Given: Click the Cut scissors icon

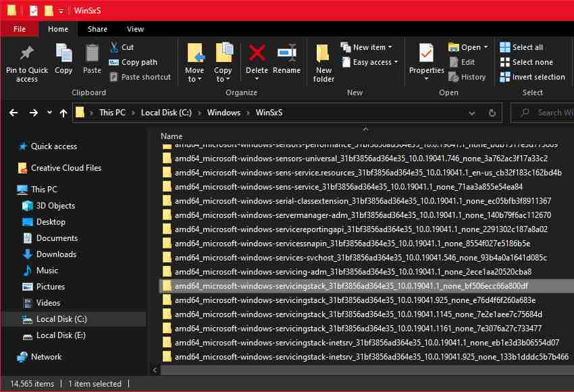Looking at the screenshot, I should (114, 47).
